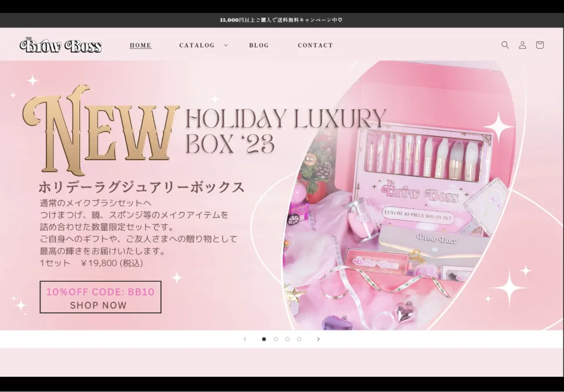564x392 pixels.
Task: Go to previous slide using left arrow
Action: pyautogui.click(x=245, y=339)
